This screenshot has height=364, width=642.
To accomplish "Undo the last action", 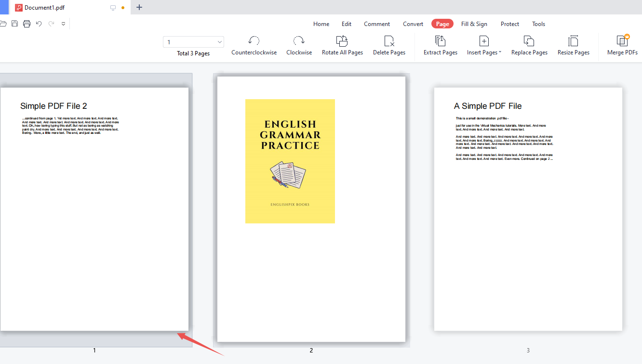I will (39, 24).
